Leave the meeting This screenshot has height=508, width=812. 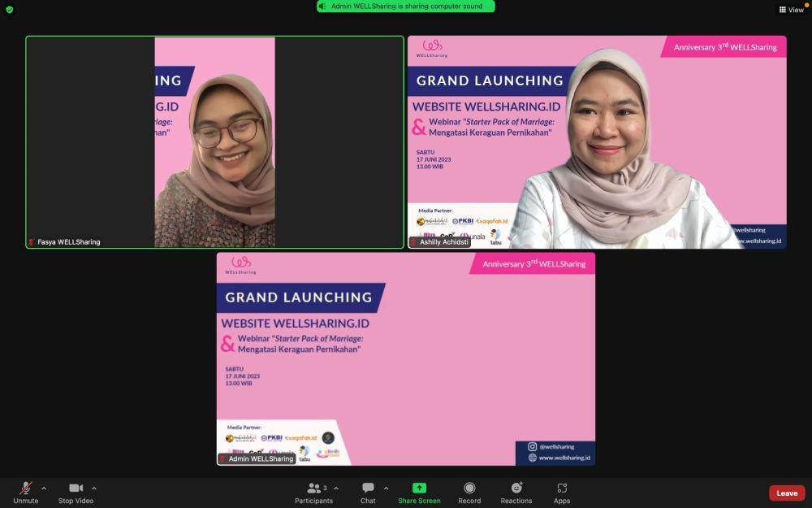(x=787, y=493)
